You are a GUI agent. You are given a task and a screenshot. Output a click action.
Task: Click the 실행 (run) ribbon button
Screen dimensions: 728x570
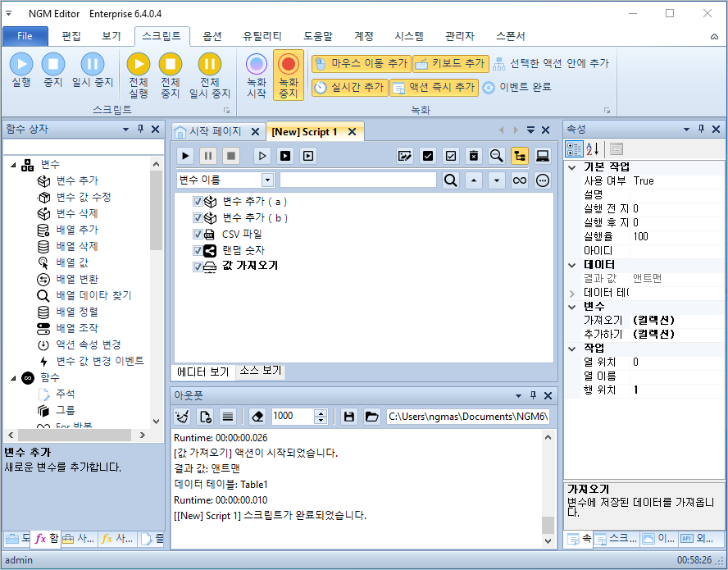(21, 71)
